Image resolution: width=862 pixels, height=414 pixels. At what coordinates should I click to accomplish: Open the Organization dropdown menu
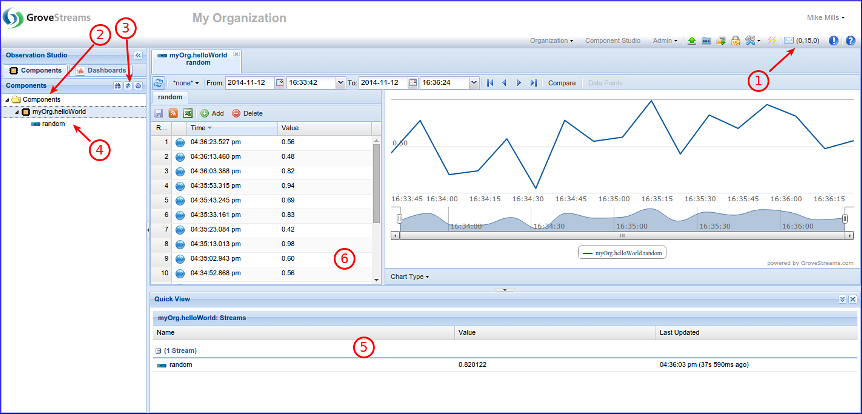551,41
